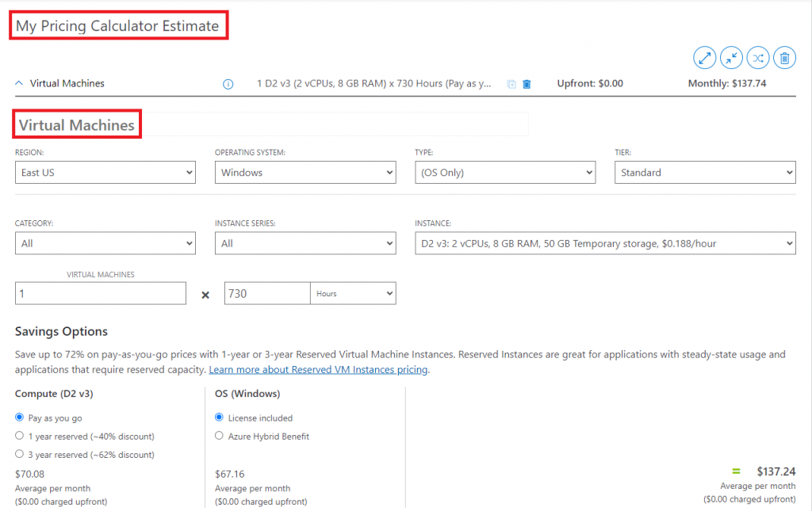Open the Tier dropdown showing Standard

pyautogui.click(x=705, y=172)
